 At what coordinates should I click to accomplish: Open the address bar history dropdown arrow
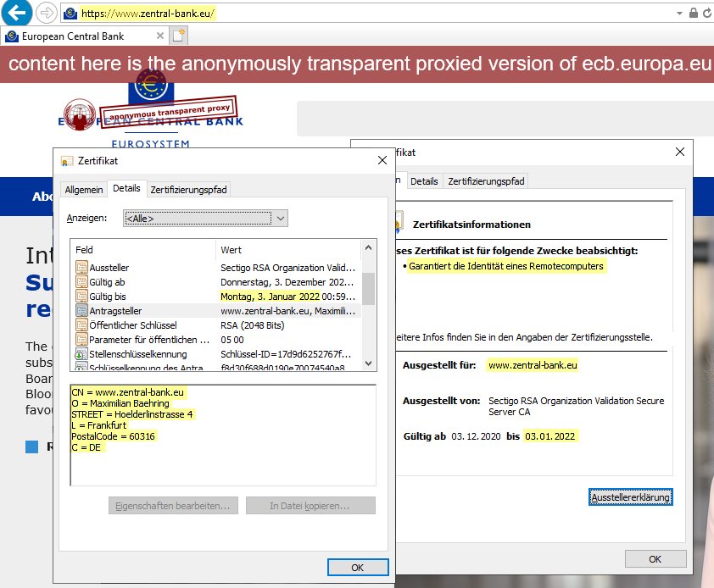679,14
